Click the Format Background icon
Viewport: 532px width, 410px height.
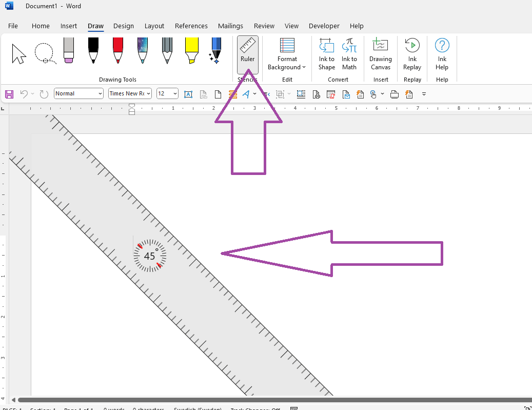point(287,45)
